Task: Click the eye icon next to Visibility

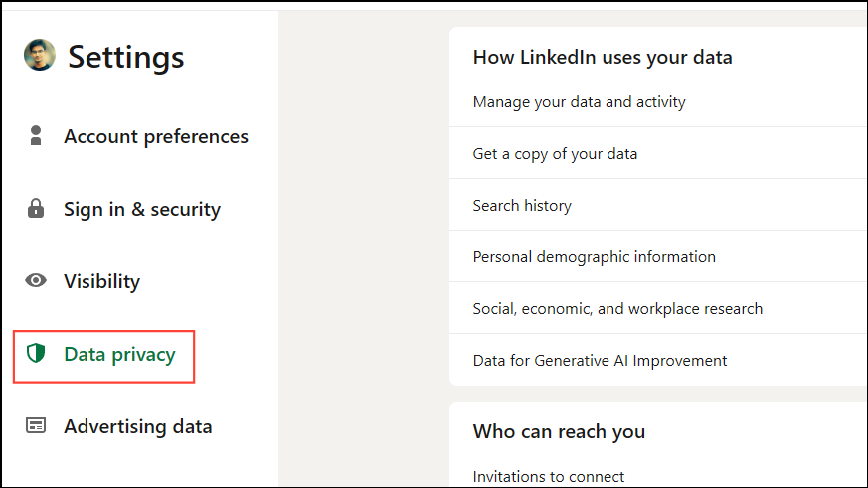Action: [x=37, y=281]
